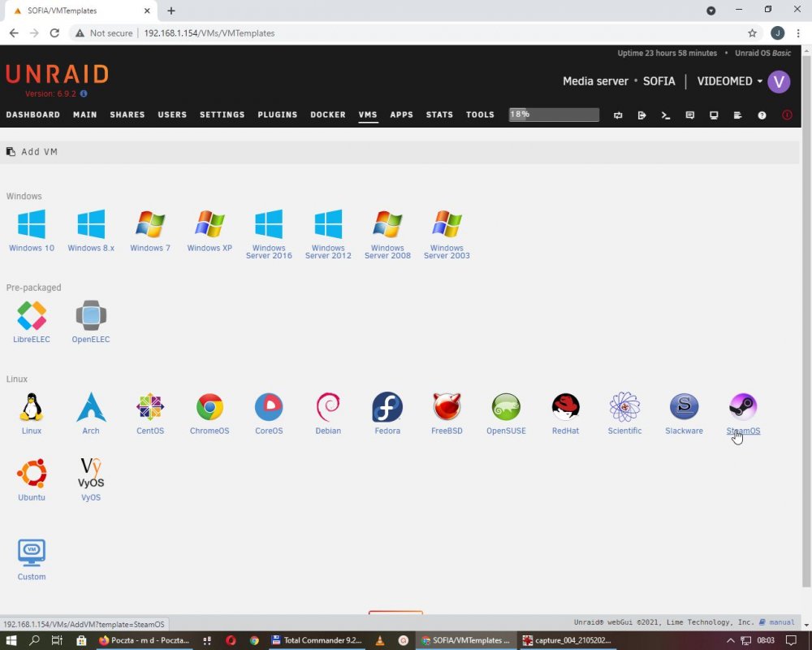Viewport: 812px width, 650px height.
Task: Click the VMS navigation item
Action: click(368, 115)
